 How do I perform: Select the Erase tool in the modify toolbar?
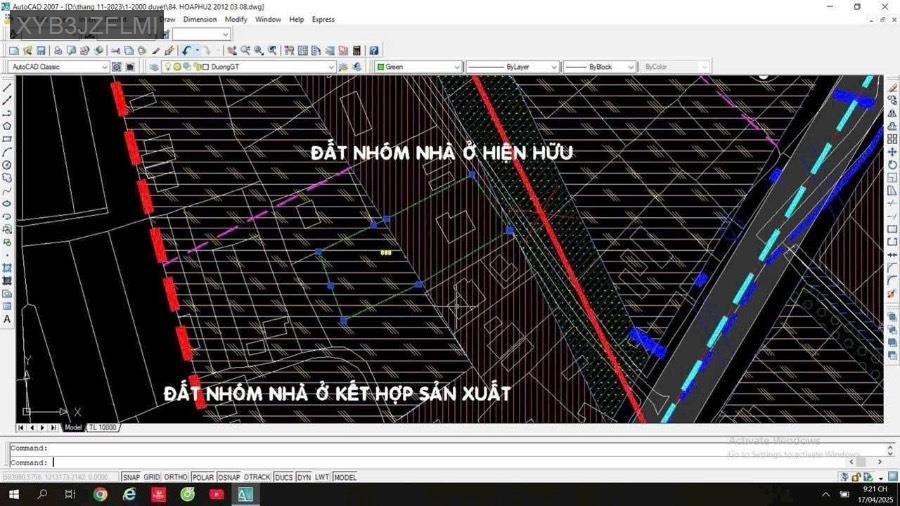(x=892, y=87)
